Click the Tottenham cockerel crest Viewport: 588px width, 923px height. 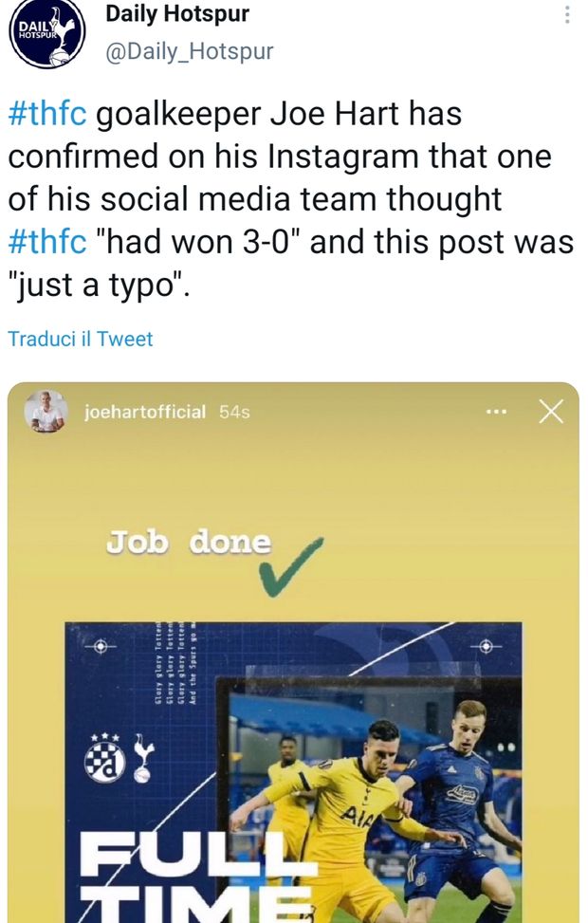click(x=144, y=757)
